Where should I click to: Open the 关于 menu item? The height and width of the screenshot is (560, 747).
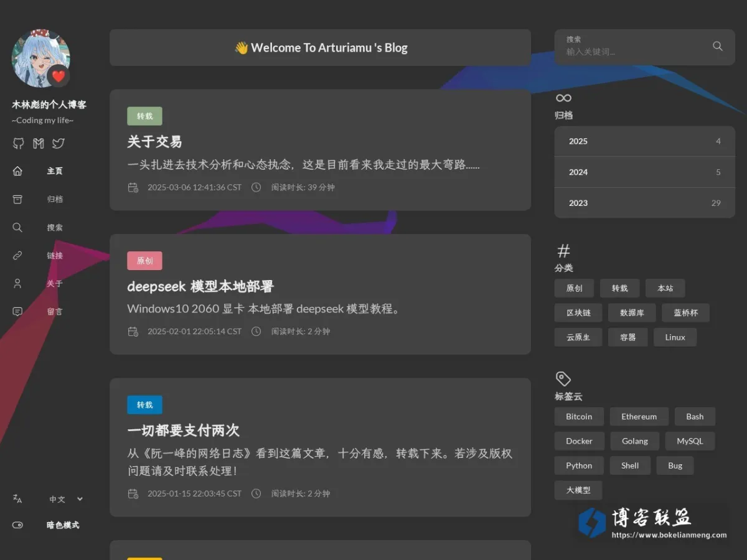click(x=55, y=283)
